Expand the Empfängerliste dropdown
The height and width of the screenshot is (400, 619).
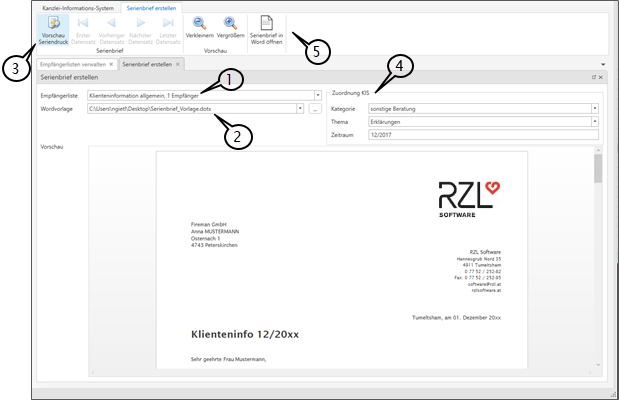point(303,96)
